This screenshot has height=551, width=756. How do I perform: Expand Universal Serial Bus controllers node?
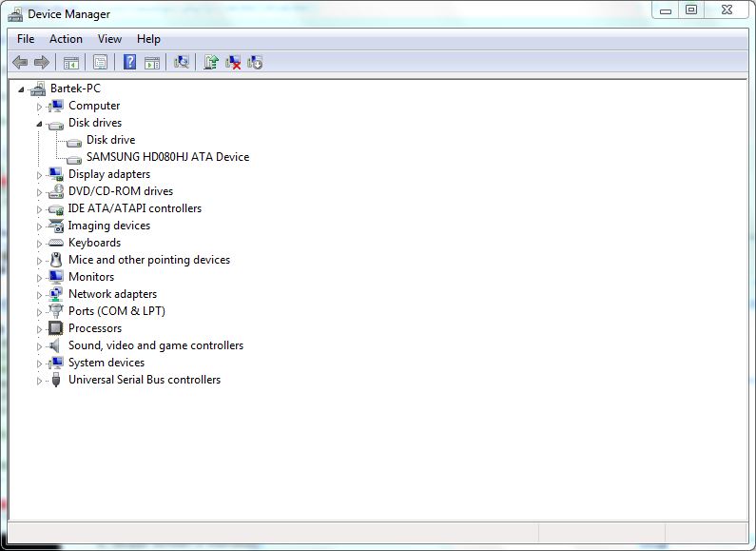[x=40, y=381]
